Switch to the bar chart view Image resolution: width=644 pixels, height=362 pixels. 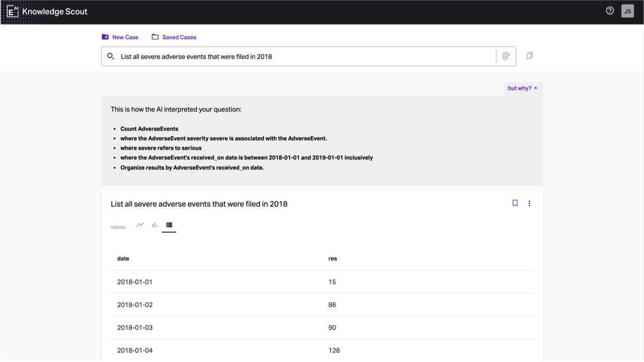154,225
